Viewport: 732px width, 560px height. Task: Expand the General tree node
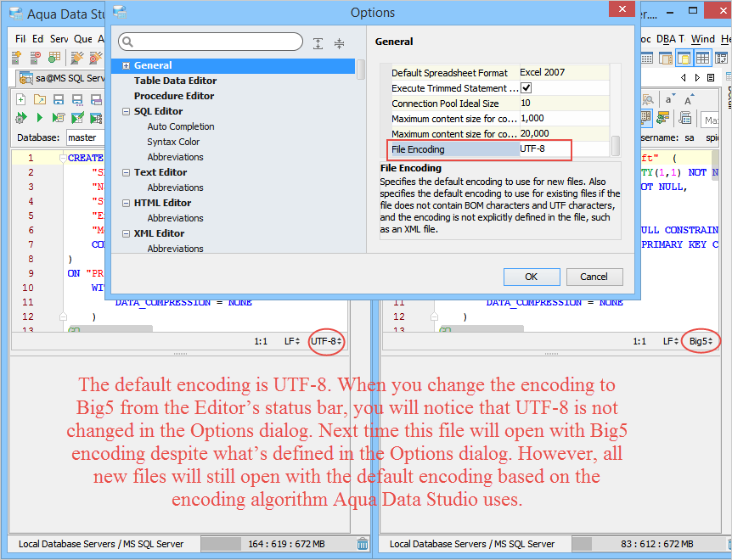[x=126, y=65]
